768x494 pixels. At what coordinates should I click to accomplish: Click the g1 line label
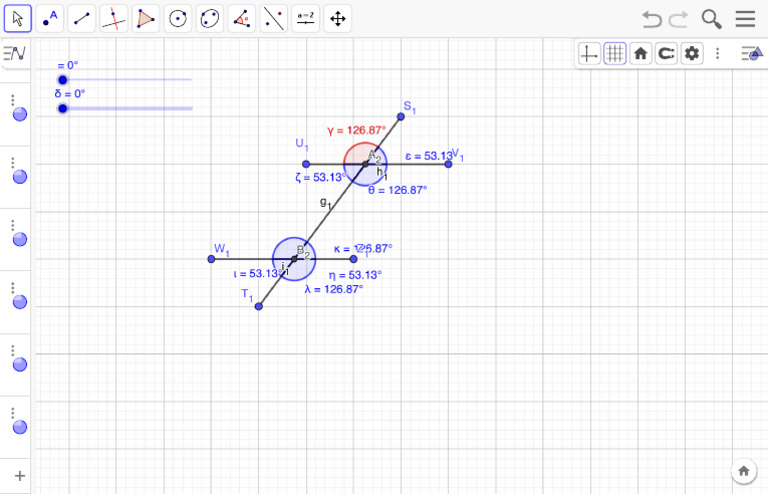tap(326, 202)
